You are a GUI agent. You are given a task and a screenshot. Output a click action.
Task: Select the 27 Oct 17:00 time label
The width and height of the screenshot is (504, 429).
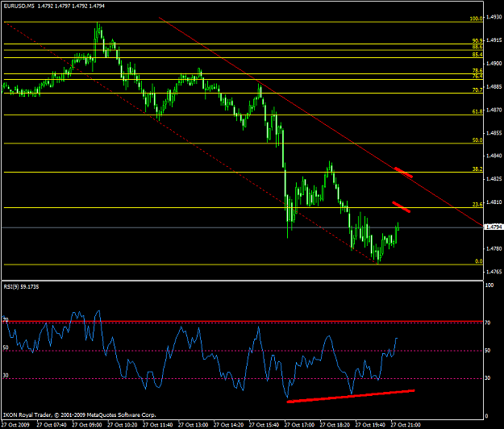point(299,425)
